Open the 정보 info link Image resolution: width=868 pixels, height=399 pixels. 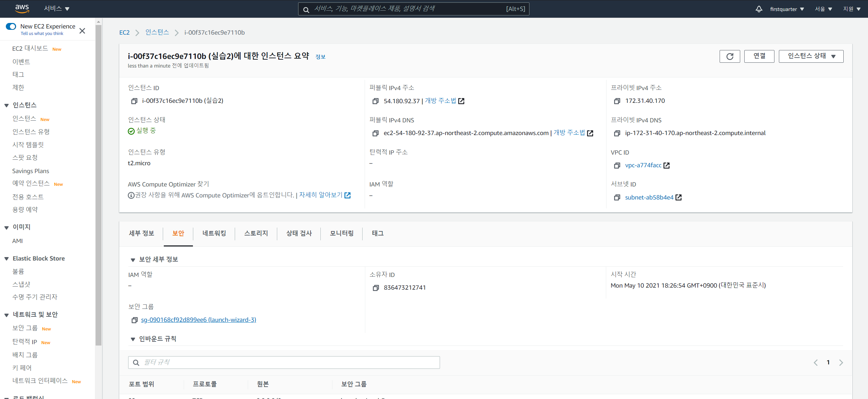(320, 57)
